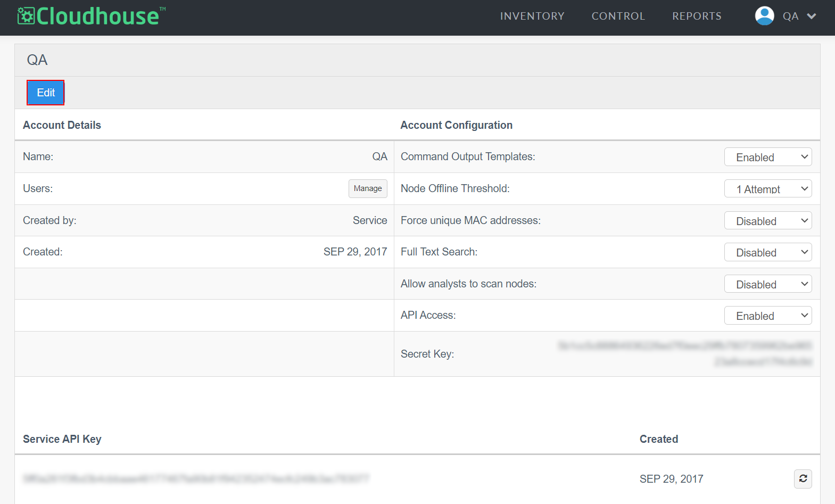
Task: Click the Created: label in Account Details
Action: (x=43, y=252)
